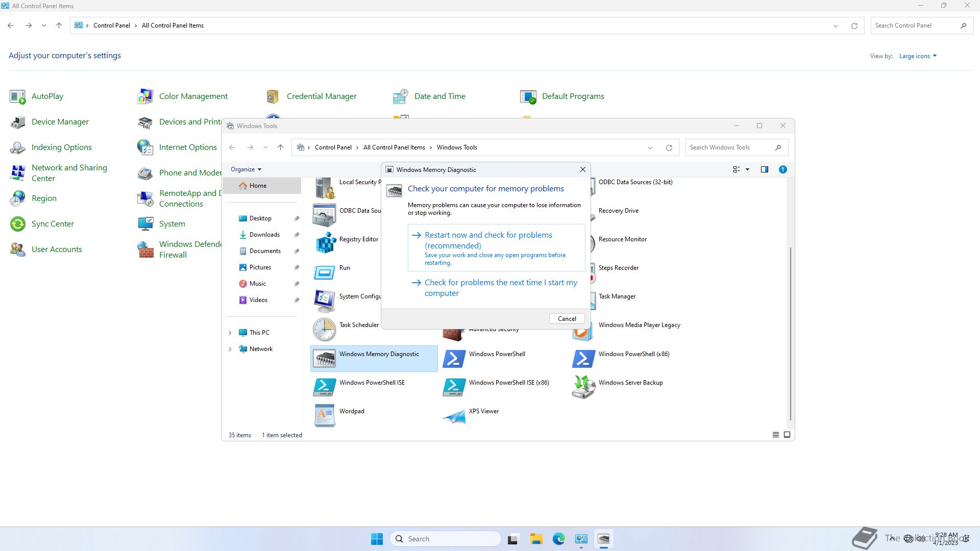This screenshot has height=551, width=980.
Task: Select Windows Memory Diagnostic item in list
Action: click(x=374, y=358)
